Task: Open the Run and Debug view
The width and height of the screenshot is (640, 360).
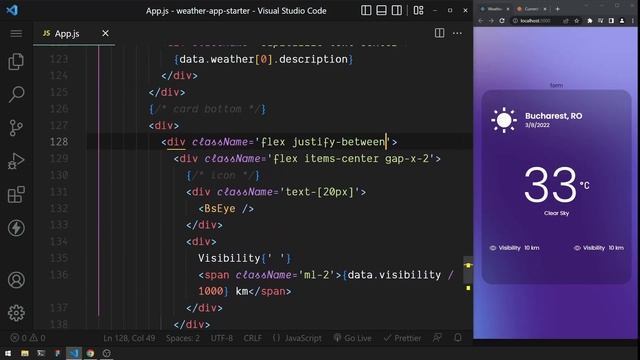Action: tap(16, 161)
